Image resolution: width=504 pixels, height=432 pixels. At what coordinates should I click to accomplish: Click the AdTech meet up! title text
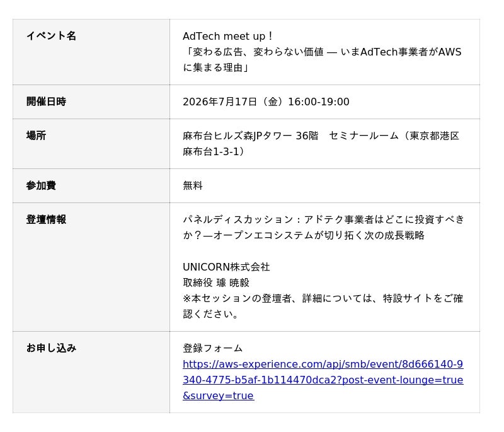click(228, 36)
